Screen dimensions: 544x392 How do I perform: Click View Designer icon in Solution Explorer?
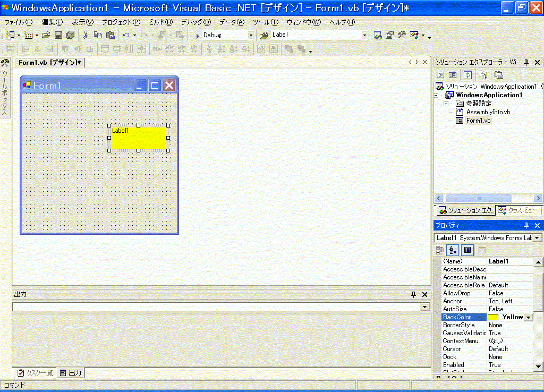tap(453, 75)
